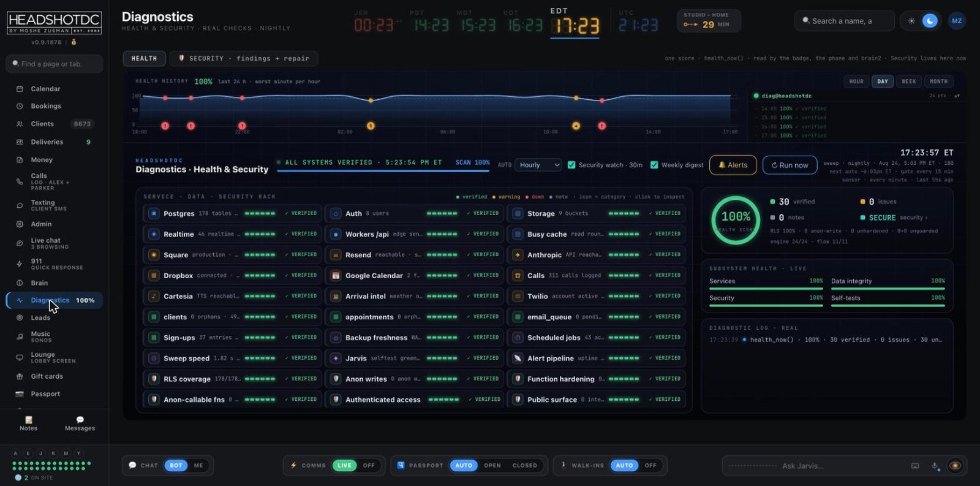
Task: Select the WEEK history range
Action: [x=909, y=82]
